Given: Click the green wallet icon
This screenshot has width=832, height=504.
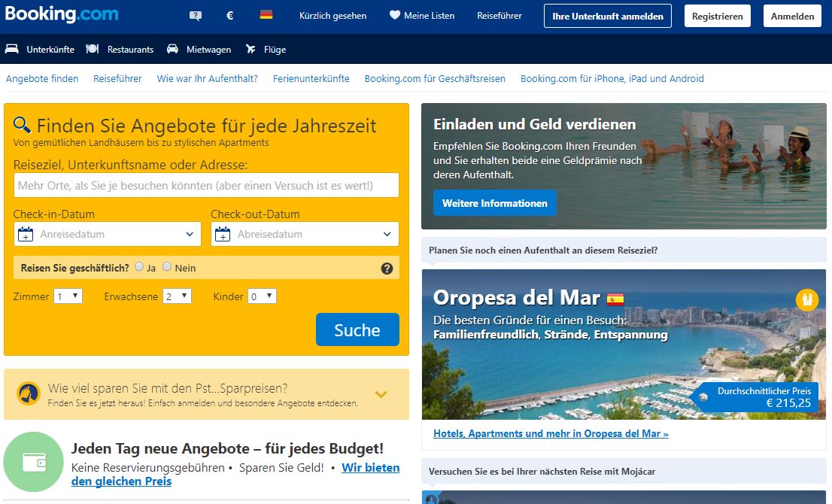Looking at the screenshot, I should click(33, 462).
